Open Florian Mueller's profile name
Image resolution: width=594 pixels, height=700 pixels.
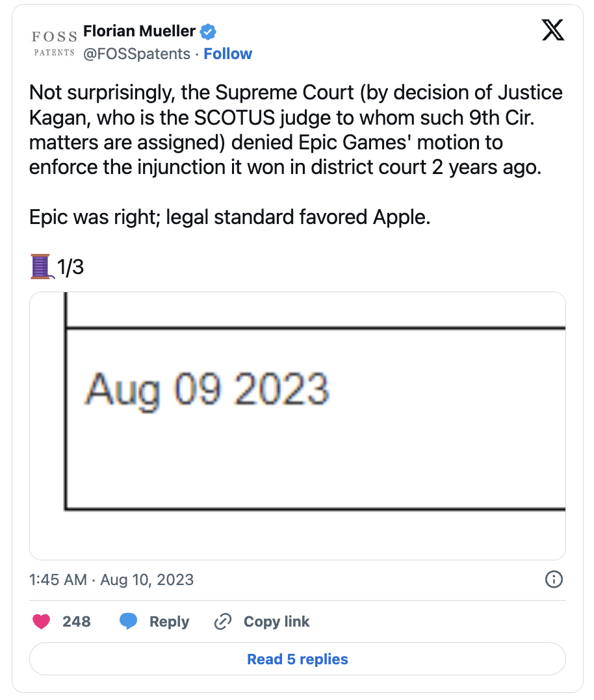139,31
